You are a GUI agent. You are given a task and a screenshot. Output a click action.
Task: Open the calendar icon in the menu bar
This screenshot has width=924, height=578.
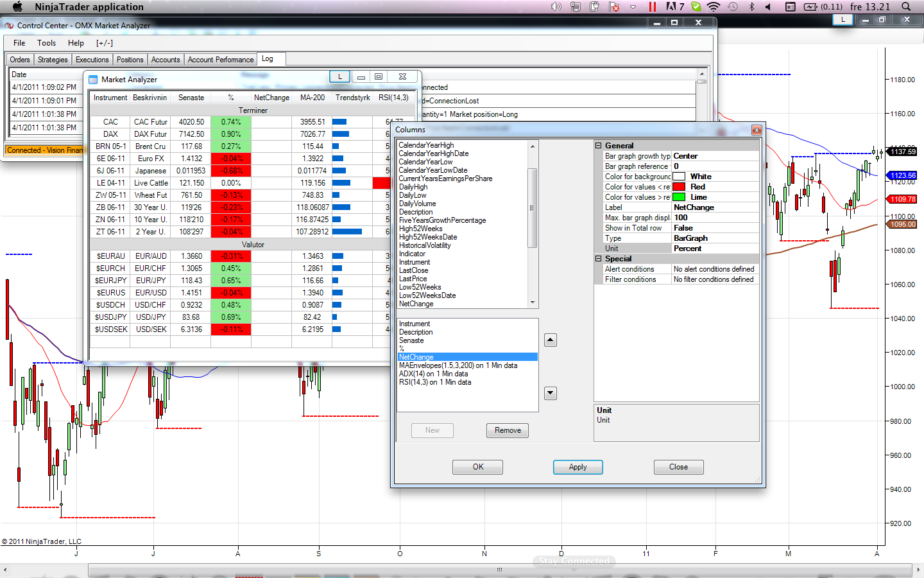tap(791, 6)
